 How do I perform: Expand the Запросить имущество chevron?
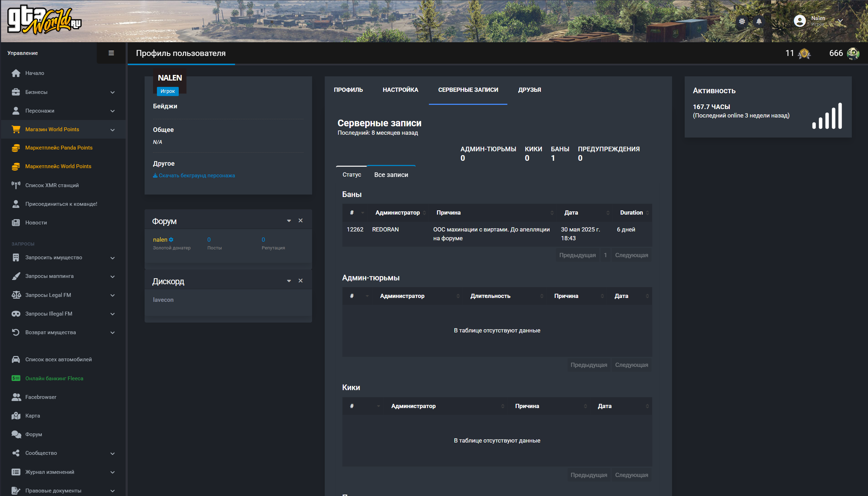coord(113,258)
